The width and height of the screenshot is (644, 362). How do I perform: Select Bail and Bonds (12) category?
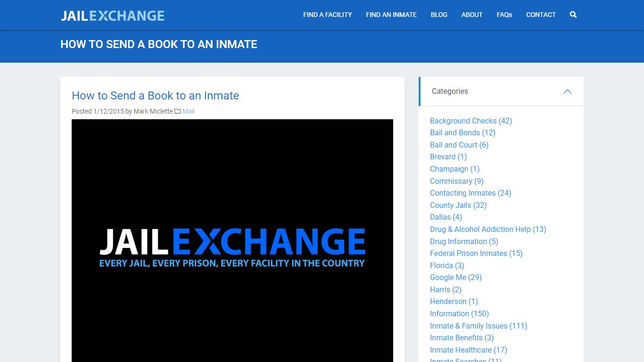(462, 132)
